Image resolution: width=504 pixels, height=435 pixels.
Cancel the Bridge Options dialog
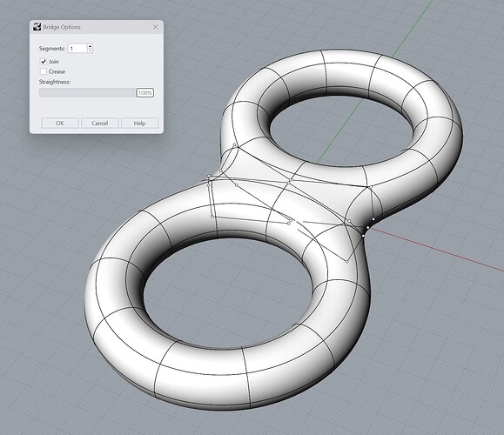(x=99, y=123)
